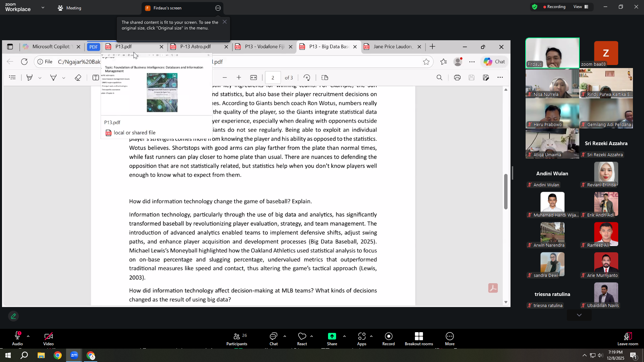Start camera with the Video button
Viewport: 644px width, 362px height.
point(48,339)
